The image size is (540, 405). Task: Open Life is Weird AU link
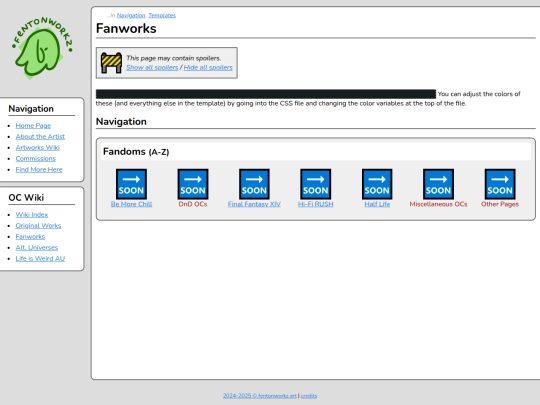[40, 259]
